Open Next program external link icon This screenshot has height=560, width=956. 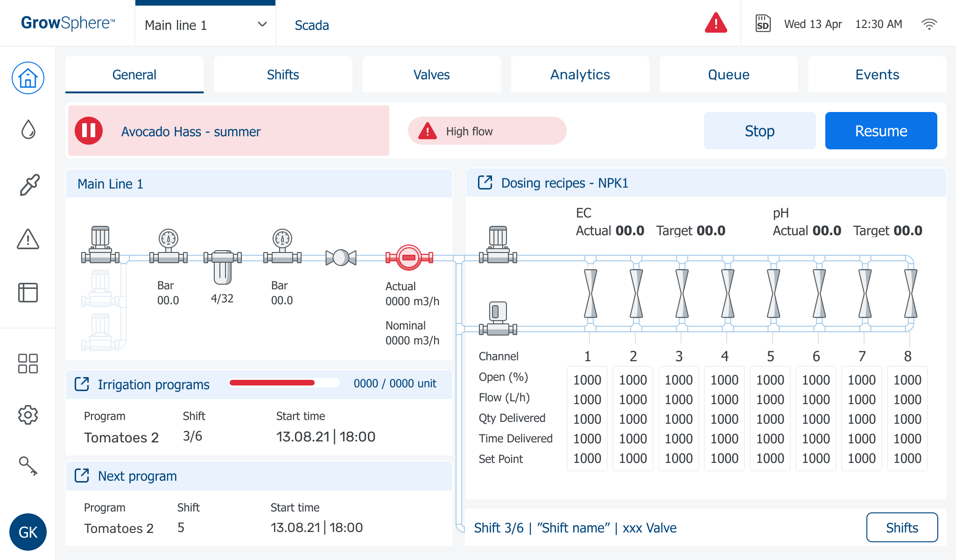[x=82, y=476]
